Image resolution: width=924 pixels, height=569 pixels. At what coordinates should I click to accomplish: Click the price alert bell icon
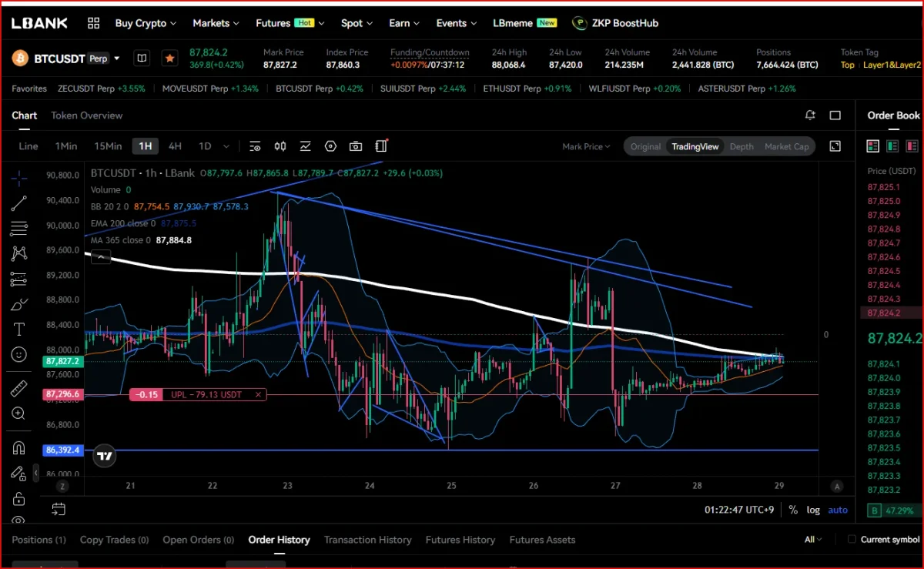[x=810, y=115]
